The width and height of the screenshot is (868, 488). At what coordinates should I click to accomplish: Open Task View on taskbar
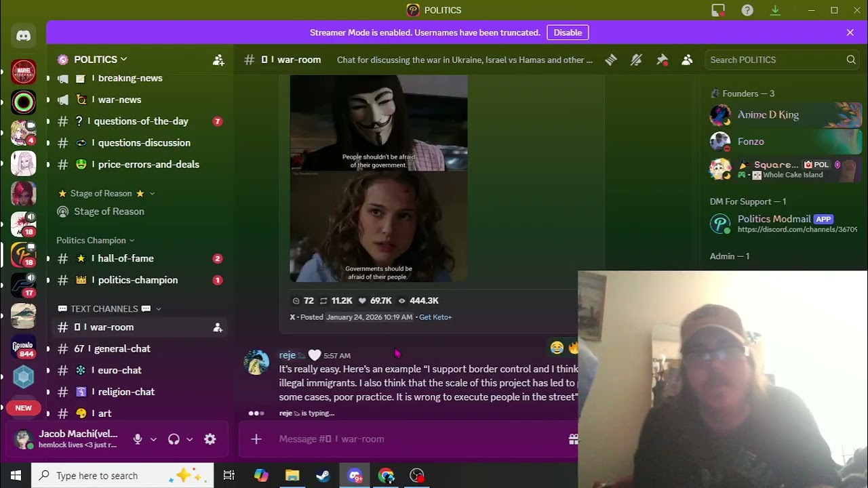(229, 476)
